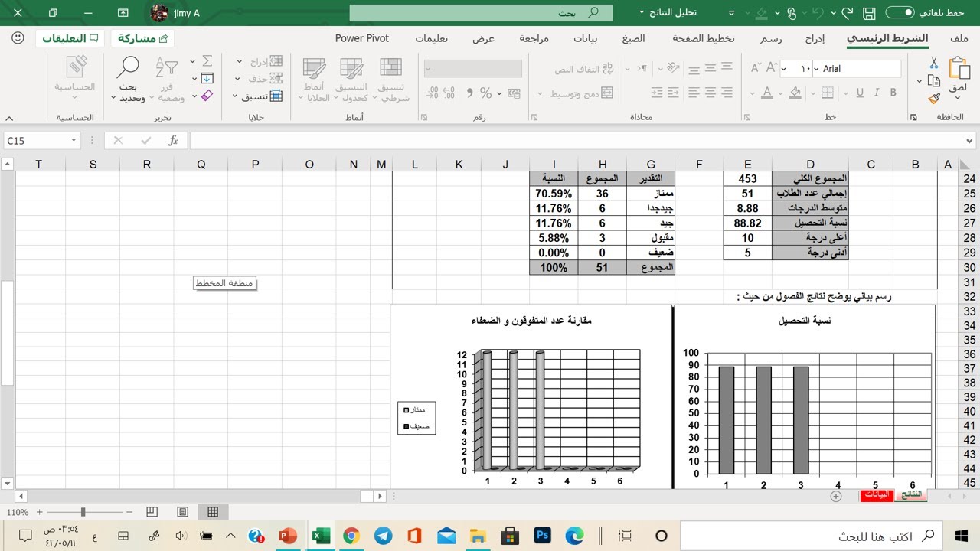
Task: Click the Sort and Filter icon
Action: 166,68
